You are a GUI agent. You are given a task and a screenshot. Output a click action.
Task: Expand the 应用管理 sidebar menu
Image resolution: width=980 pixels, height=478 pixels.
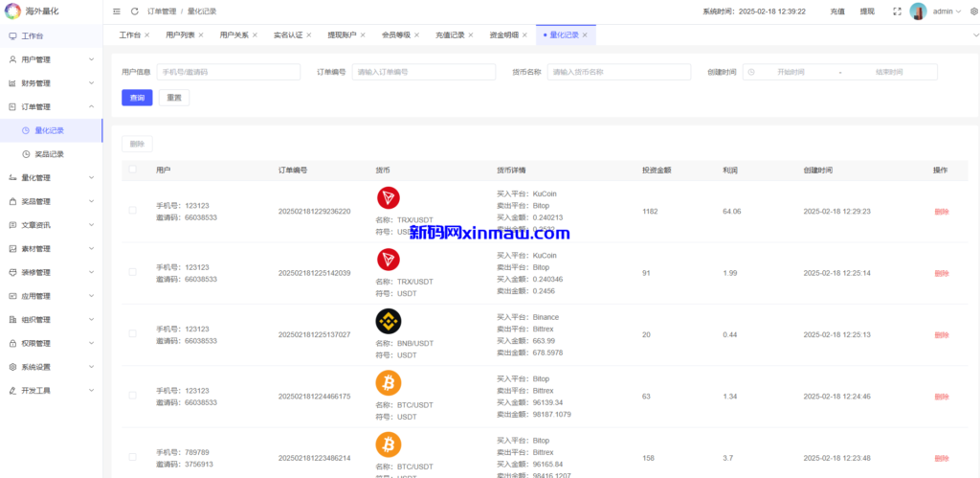point(52,296)
